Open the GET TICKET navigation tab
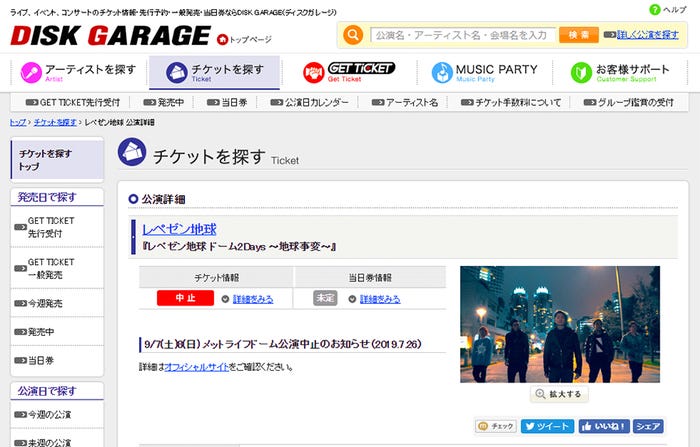This screenshot has height=447, width=700. click(349, 73)
